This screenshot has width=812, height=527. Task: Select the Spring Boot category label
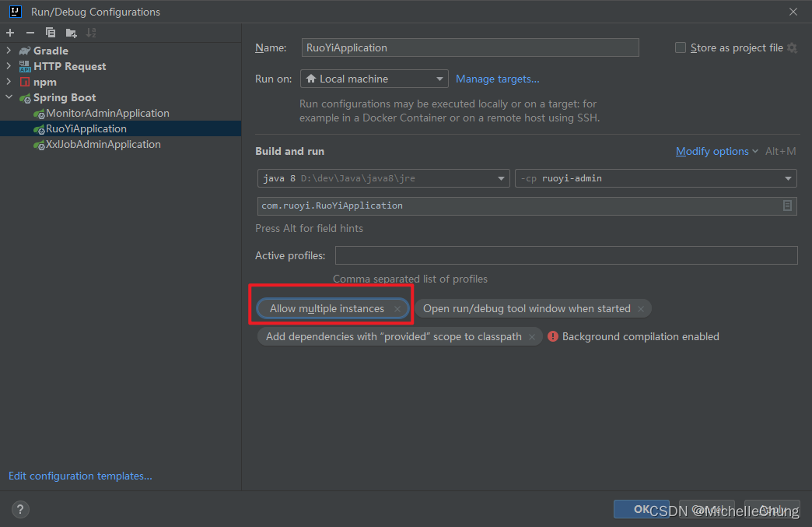click(x=65, y=97)
